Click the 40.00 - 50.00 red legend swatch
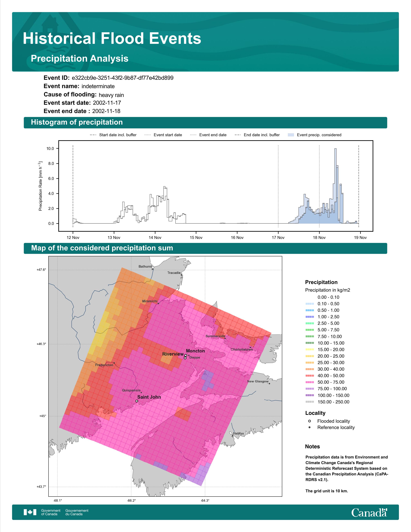The height and width of the screenshot is (532, 411). 310,376
